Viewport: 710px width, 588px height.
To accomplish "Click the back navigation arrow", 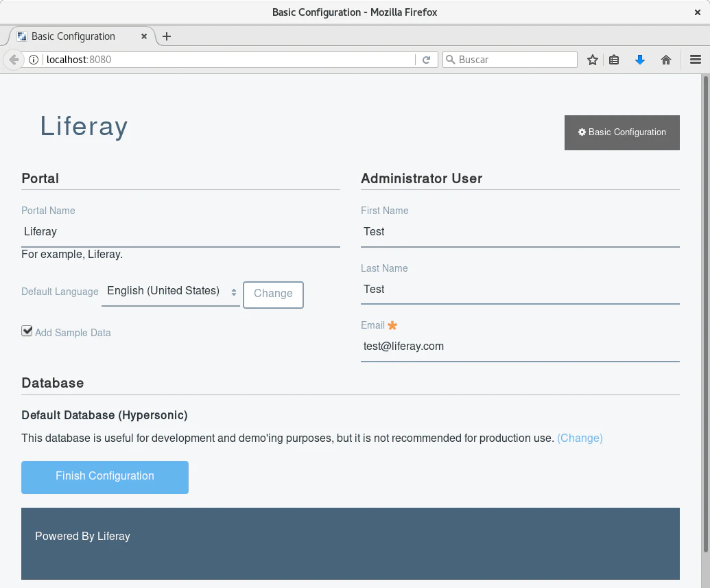I will (14, 60).
